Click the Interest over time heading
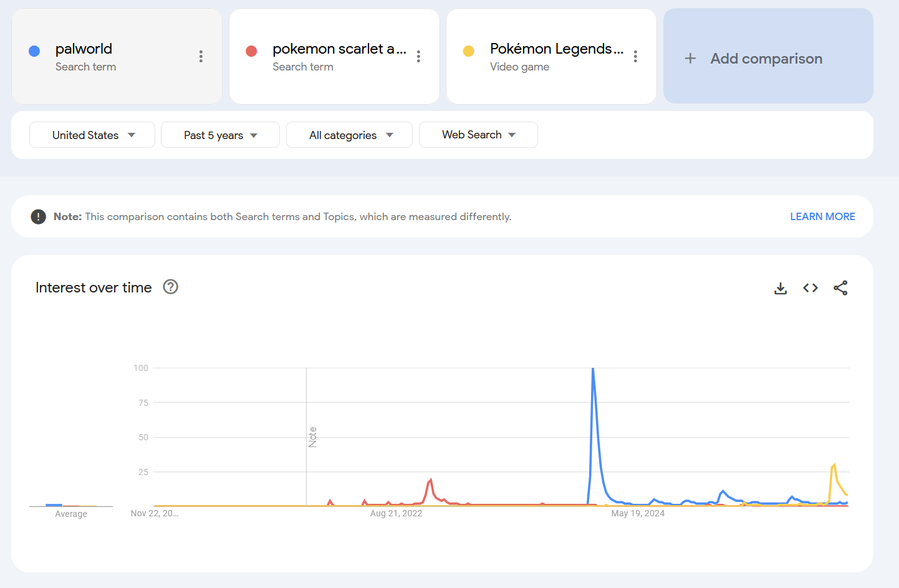 click(x=94, y=287)
